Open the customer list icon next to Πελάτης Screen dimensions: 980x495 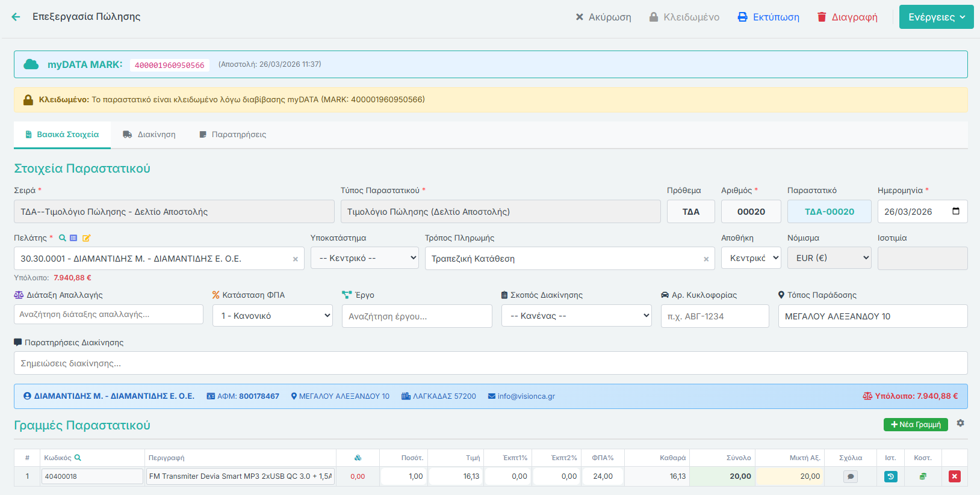pyautogui.click(x=73, y=238)
